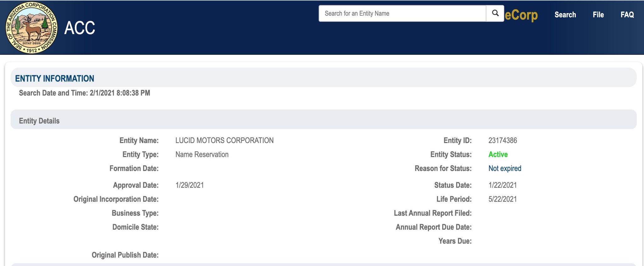Click the Not expired status reason link
The height and width of the screenshot is (266, 644).
(505, 169)
